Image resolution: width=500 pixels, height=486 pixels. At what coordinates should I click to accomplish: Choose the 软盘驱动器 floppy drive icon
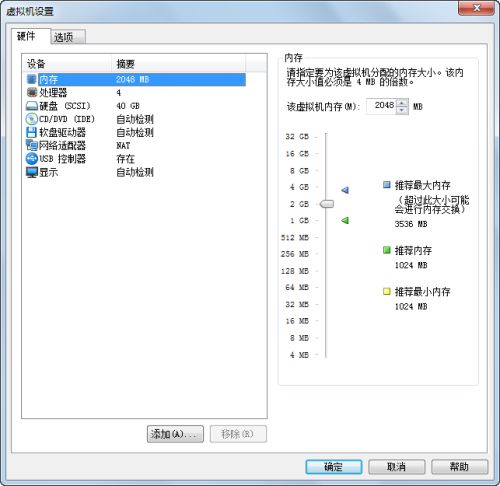[x=32, y=132]
